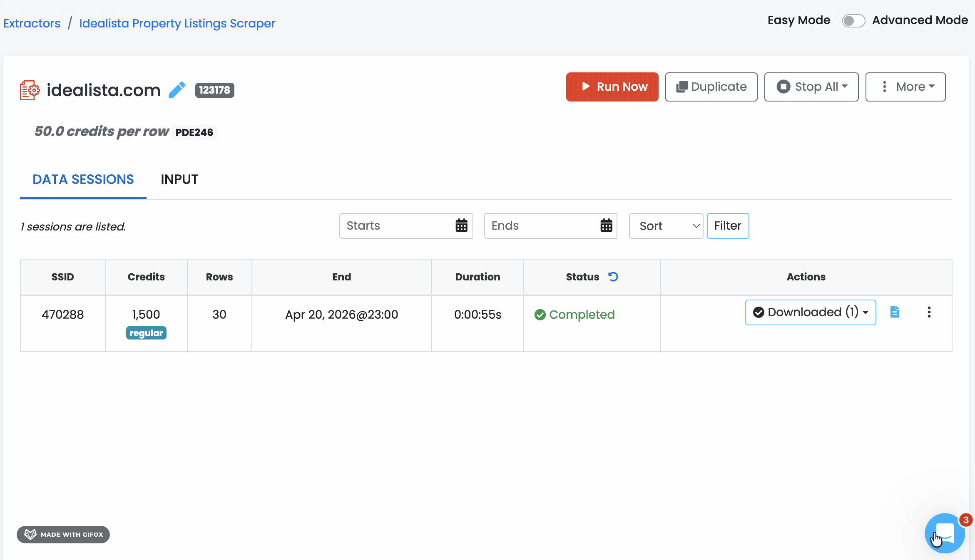Open the More menu
The image size is (975, 560).
[905, 87]
